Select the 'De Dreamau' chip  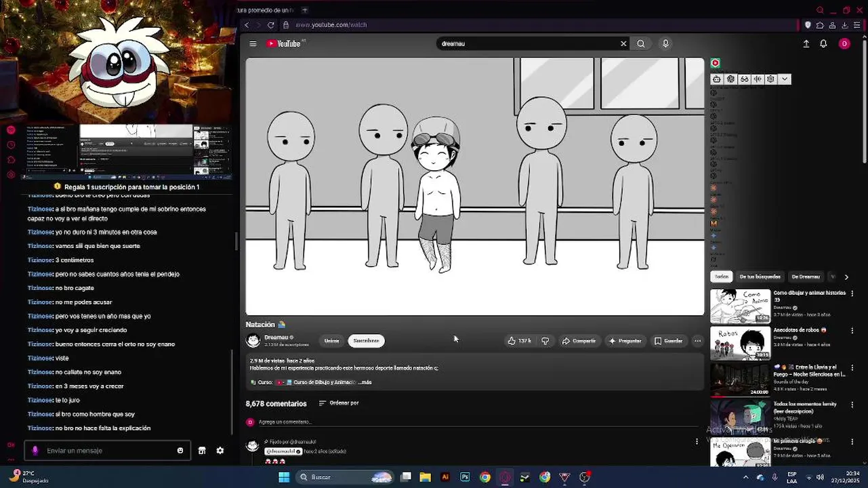(806, 277)
